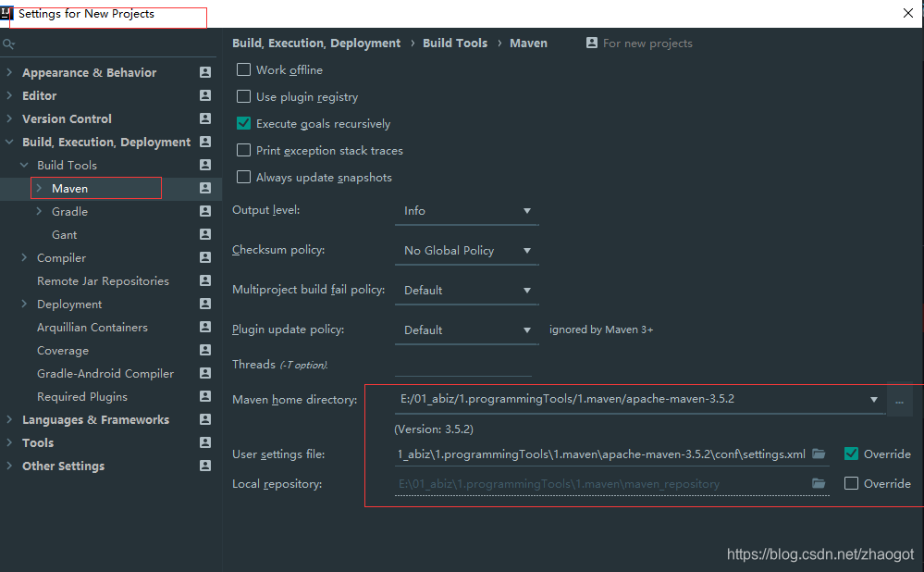This screenshot has height=572, width=924.
Task: Click the profile icon beside Required Plugins
Action: click(205, 396)
